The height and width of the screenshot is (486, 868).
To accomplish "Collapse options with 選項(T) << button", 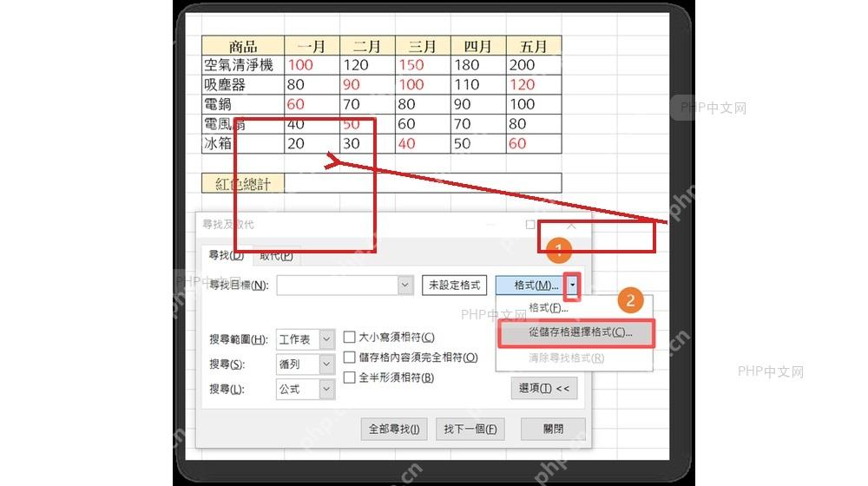I will [544, 388].
